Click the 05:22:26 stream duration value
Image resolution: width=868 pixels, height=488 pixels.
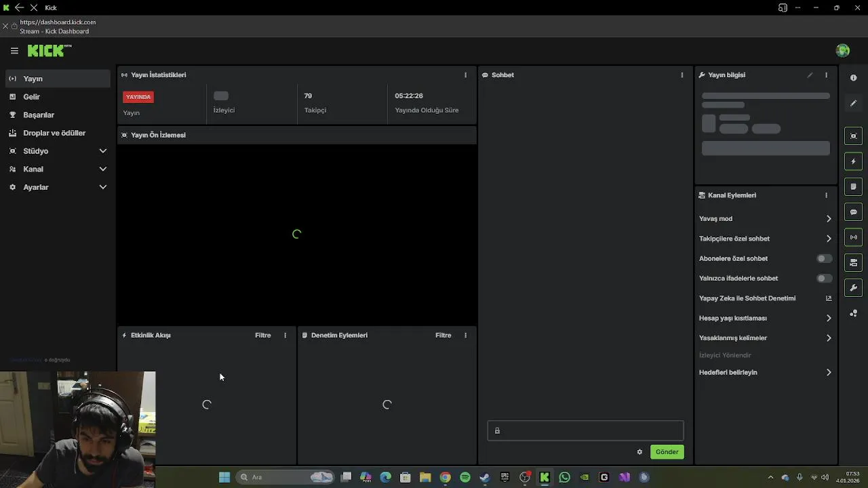pos(409,96)
